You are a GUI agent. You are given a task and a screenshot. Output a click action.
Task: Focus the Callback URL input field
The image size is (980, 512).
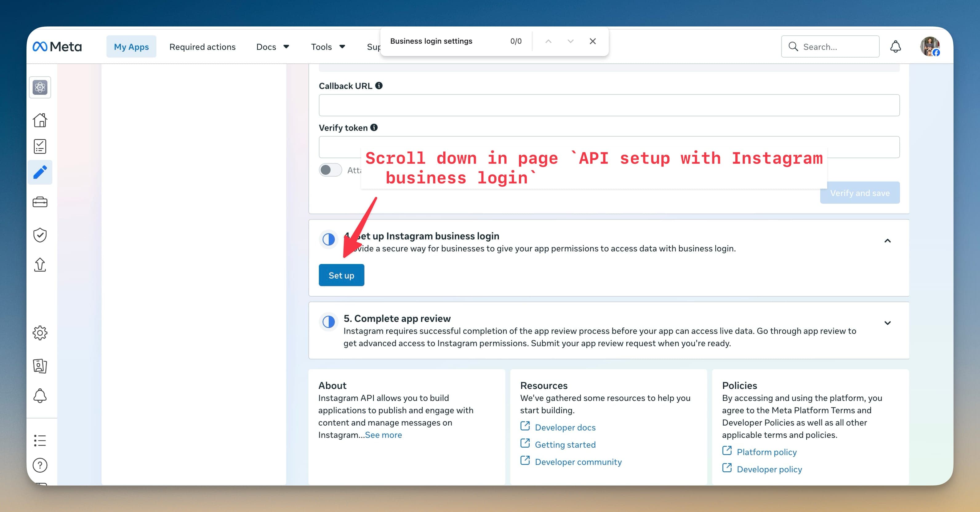[609, 105]
